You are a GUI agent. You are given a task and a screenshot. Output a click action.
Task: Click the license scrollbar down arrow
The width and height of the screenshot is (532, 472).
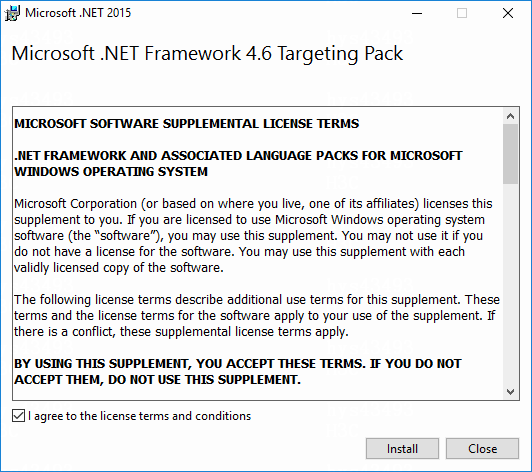(x=510, y=392)
